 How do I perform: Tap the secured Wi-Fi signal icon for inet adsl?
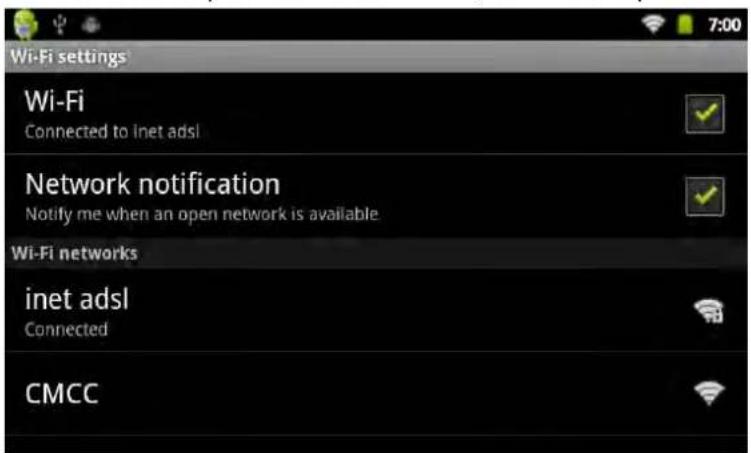(709, 311)
